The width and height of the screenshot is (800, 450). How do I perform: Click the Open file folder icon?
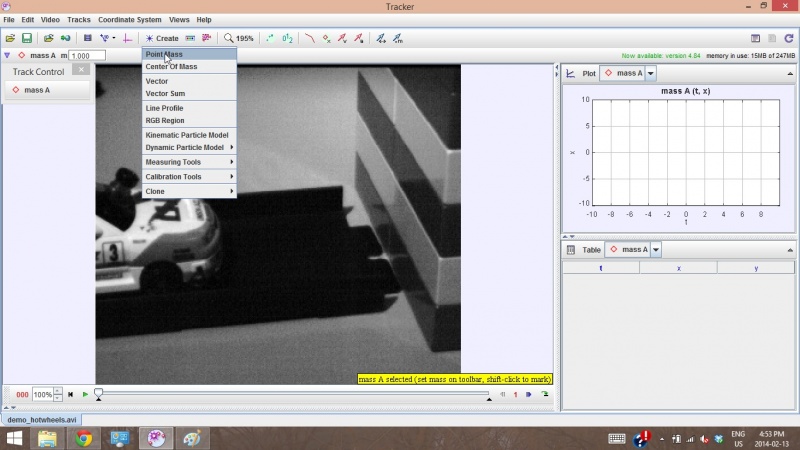[10, 38]
